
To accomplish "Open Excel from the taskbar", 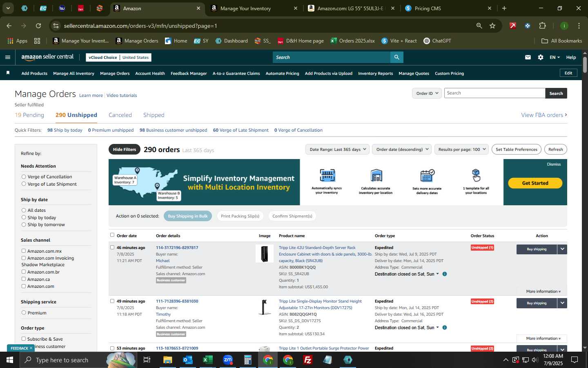I will coord(207,360).
